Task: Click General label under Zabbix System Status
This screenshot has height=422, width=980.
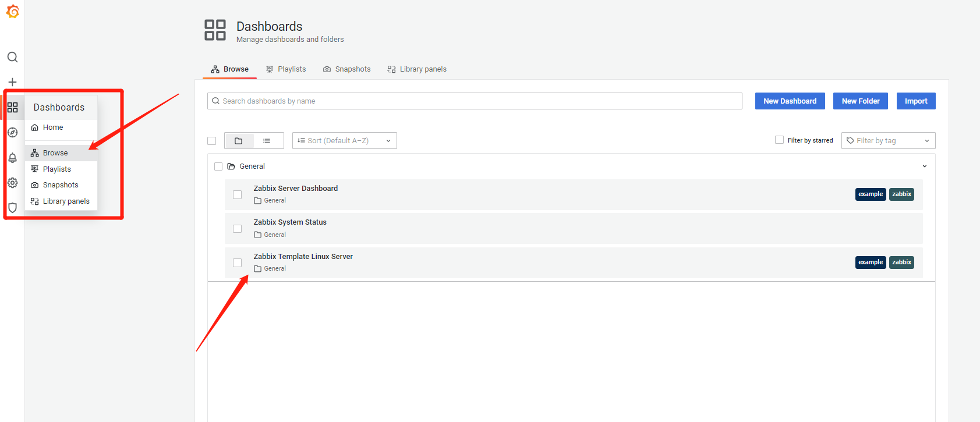Action: [275, 235]
